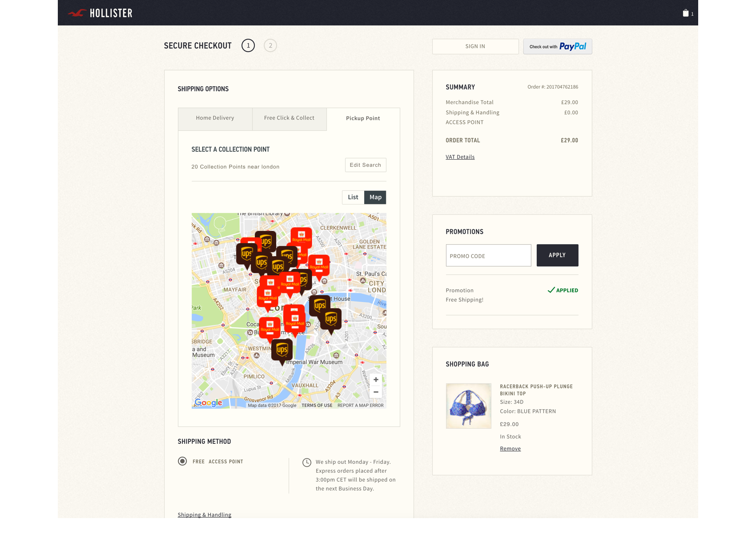Show collection points on Map view
This screenshot has width=756, height=535.
point(375,197)
